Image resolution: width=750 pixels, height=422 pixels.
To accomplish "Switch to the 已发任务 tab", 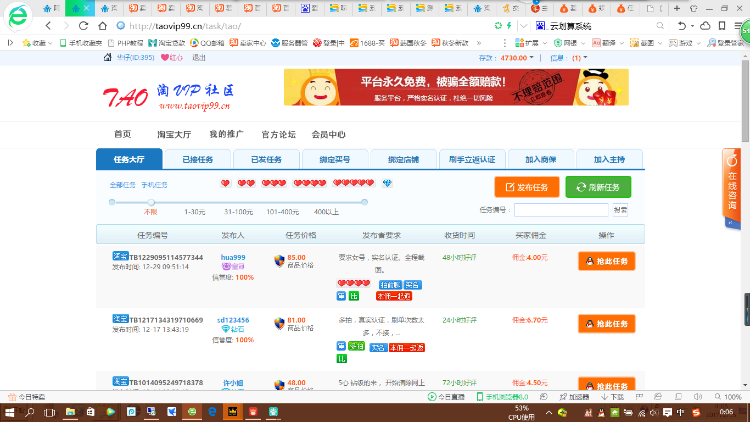I will (266, 159).
